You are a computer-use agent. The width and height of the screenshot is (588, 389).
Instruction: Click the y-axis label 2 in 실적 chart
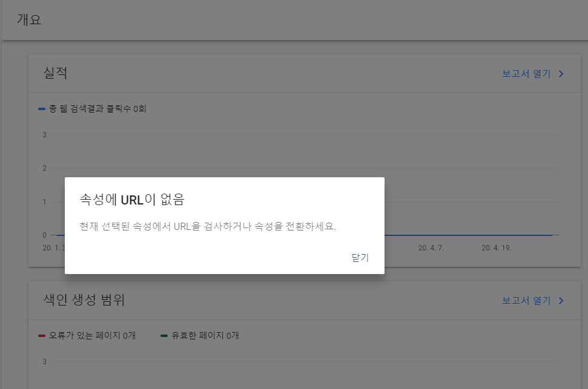coord(45,168)
